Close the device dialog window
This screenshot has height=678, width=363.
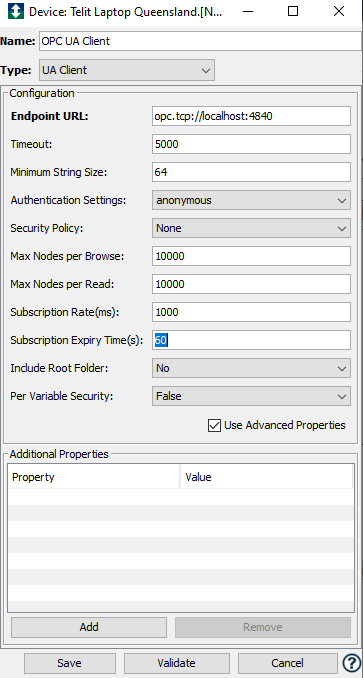[339, 12]
